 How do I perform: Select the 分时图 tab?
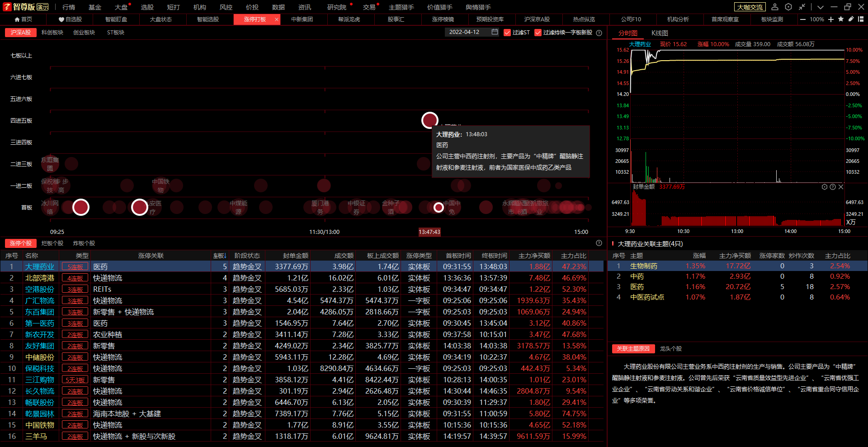click(x=628, y=33)
